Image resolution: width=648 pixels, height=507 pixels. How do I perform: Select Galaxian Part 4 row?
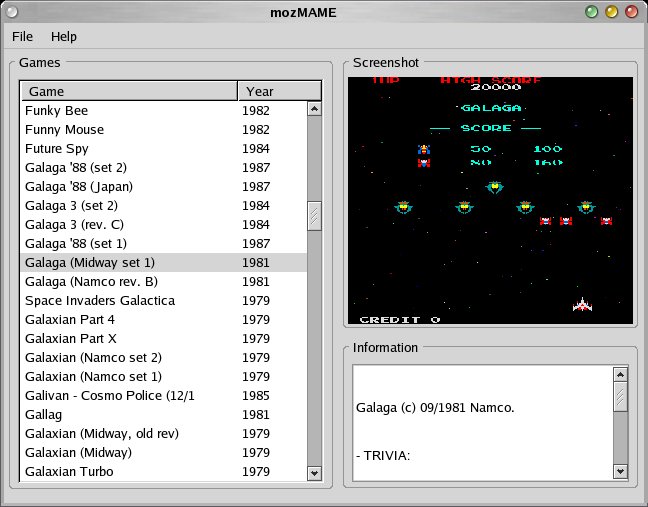click(164, 319)
